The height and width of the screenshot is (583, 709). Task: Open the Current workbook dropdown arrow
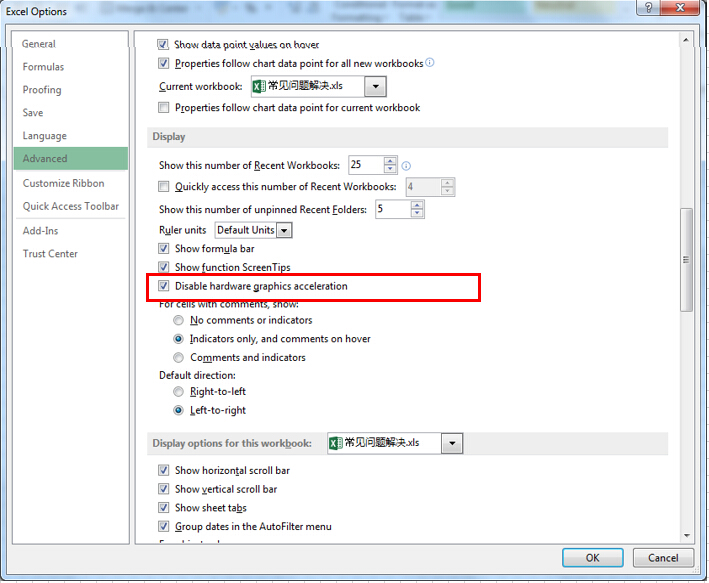click(375, 86)
